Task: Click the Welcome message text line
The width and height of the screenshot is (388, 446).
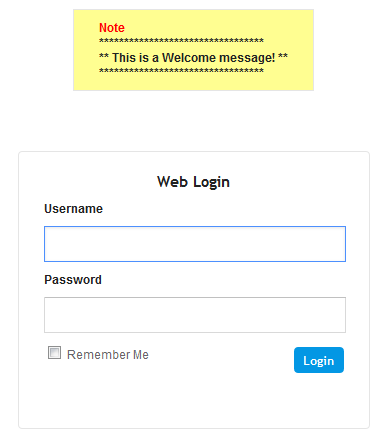Action: [193, 57]
